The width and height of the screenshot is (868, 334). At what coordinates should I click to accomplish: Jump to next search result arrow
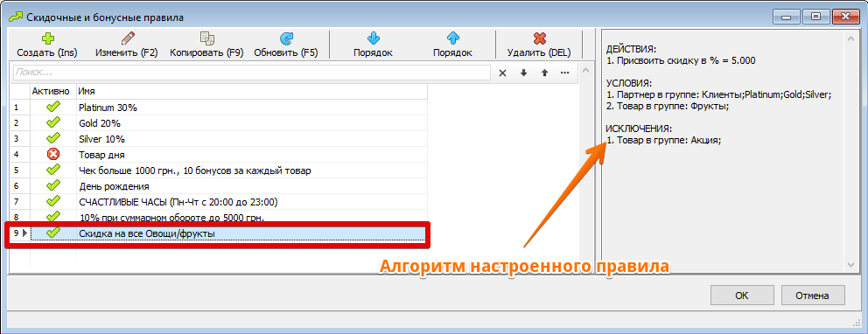tap(523, 73)
